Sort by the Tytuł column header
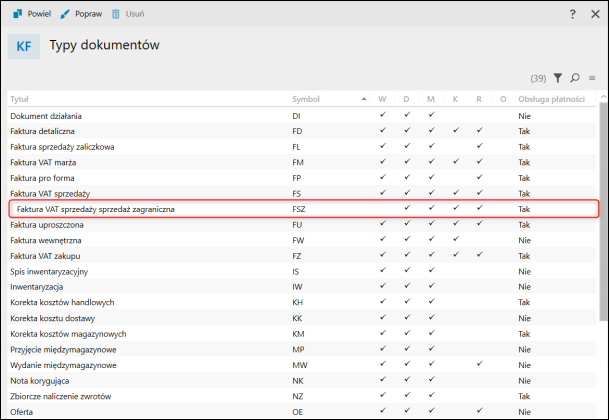This screenshot has height=420, width=609. (19, 99)
